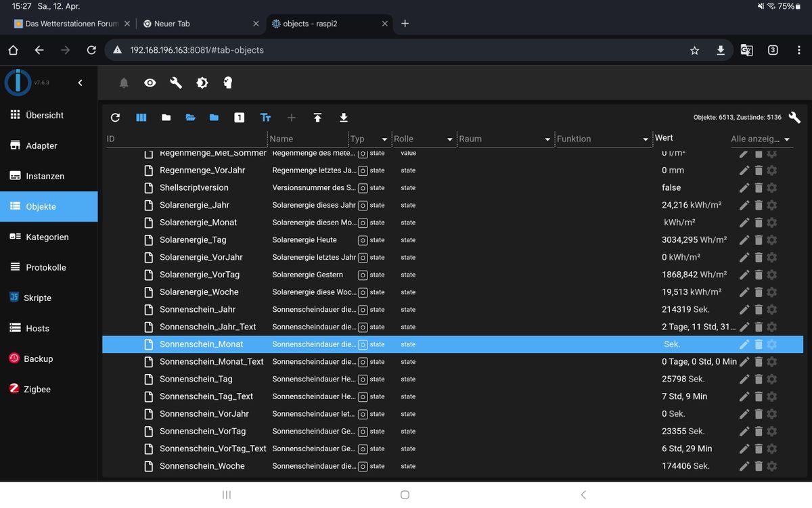Open settings gear for Solarenergie_Jahr
Image resolution: width=812 pixels, height=508 pixels.
point(772,205)
